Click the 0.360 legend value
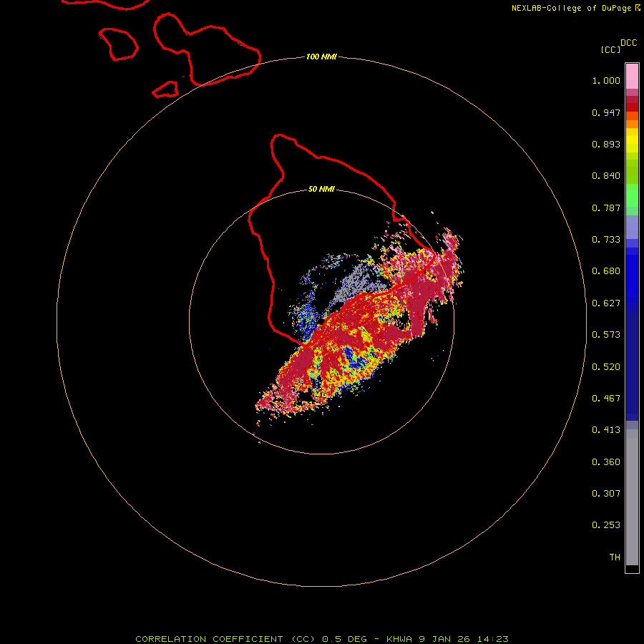 pos(606,462)
